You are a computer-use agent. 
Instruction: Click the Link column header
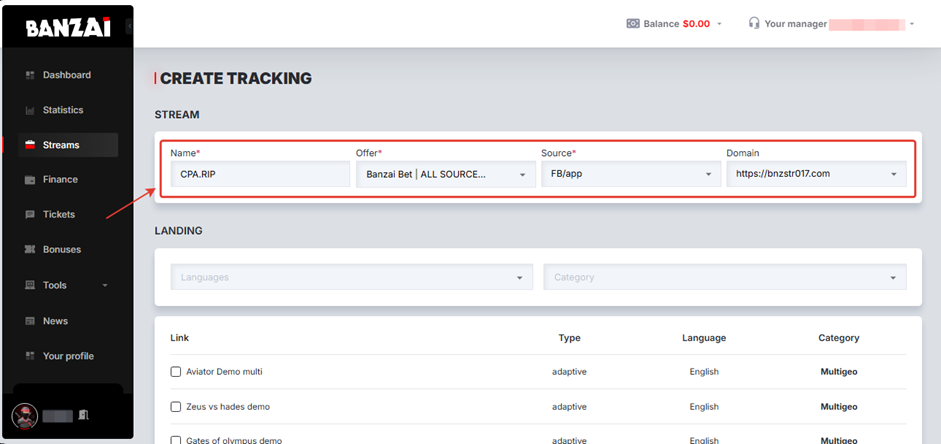pyautogui.click(x=179, y=338)
